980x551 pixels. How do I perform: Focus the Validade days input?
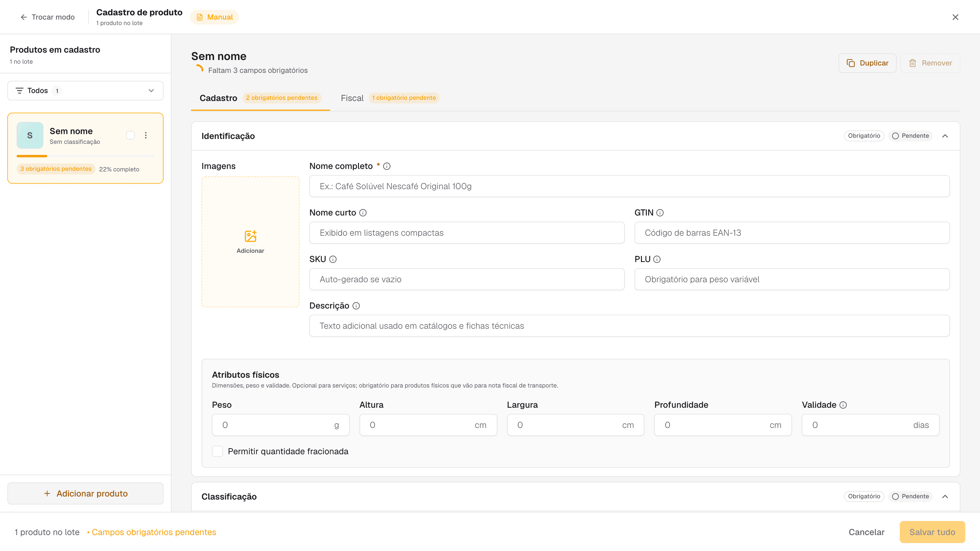pos(870,425)
